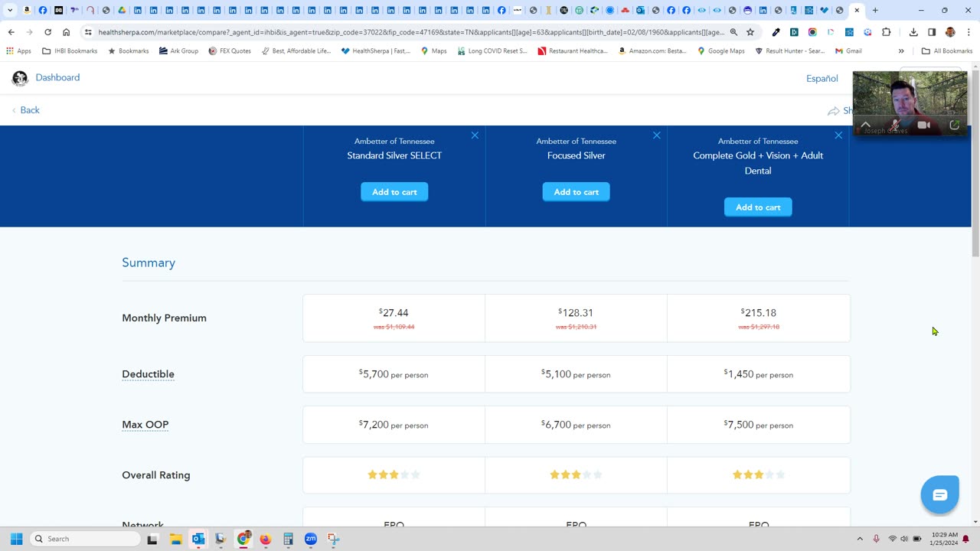Open IHBI Bookmarks folder
The height and width of the screenshot is (551, 980).
tap(70, 51)
